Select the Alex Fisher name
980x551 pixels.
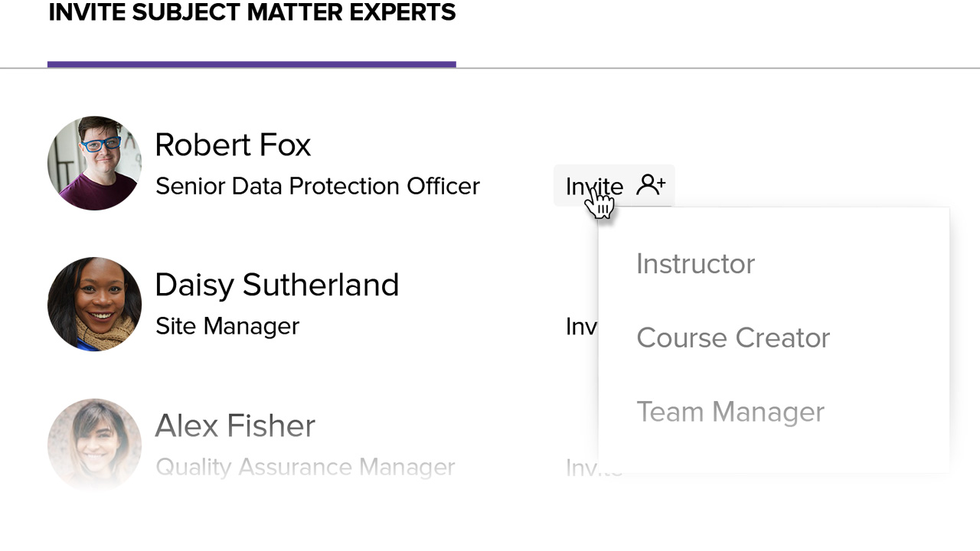(235, 425)
